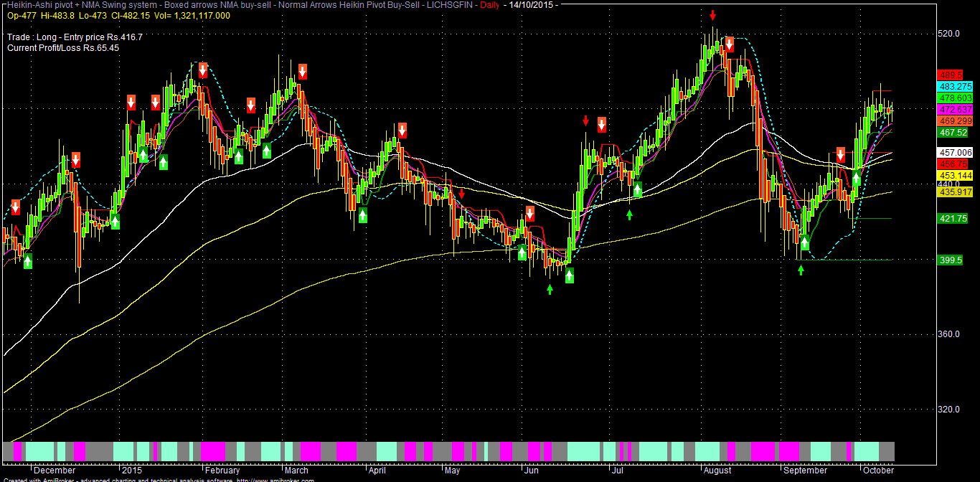Viewport: 980px width, 482px height.
Task: Select the green 399.5 price label
Action: pos(950,260)
